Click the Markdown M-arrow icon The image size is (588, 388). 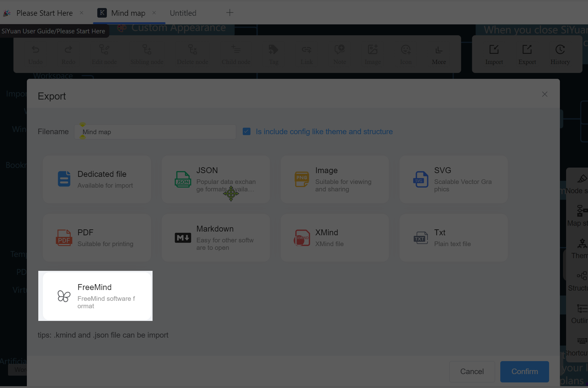click(x=183, y=238)
